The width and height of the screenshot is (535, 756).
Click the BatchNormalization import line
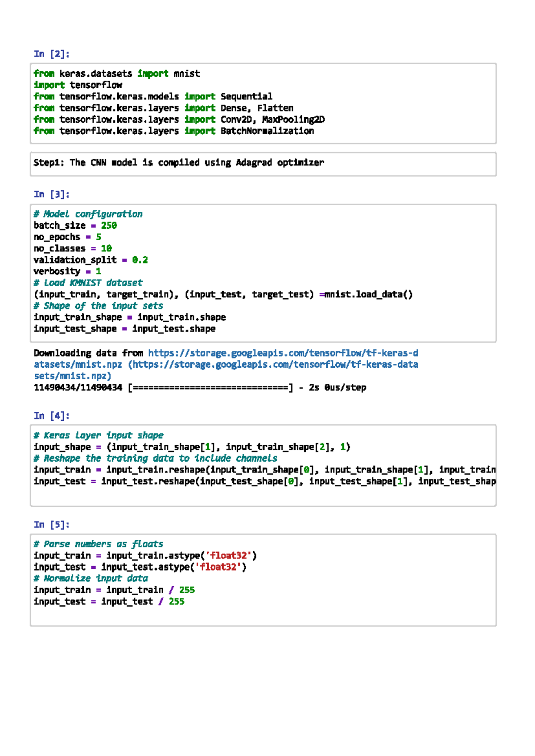pyautogui.click(x=173, y=131)
